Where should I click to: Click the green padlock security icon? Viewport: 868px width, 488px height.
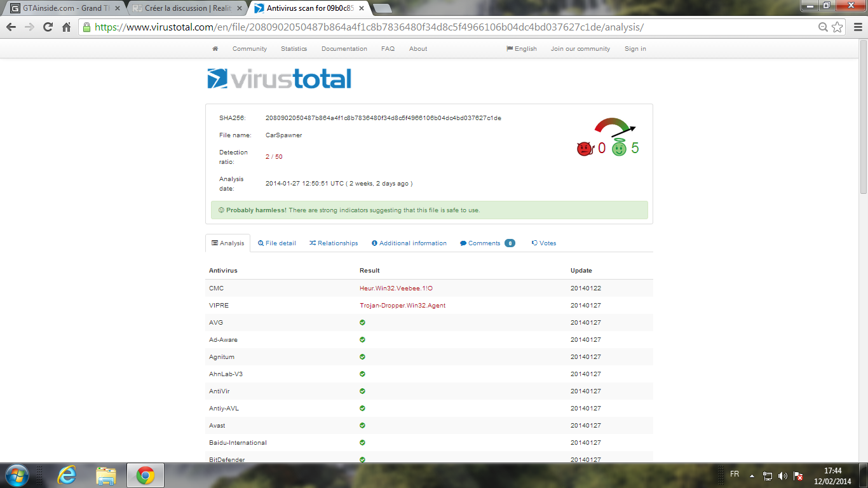(87, 27)
